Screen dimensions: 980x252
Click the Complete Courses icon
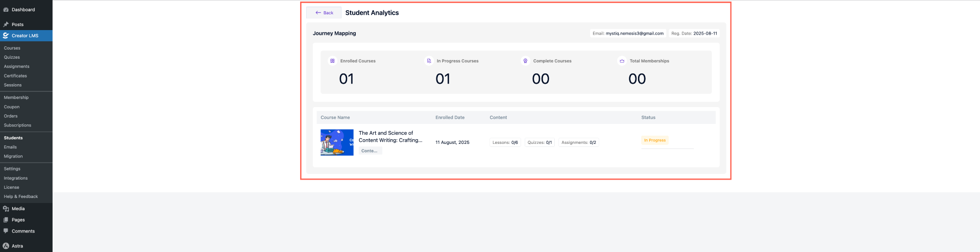[525, 61]
